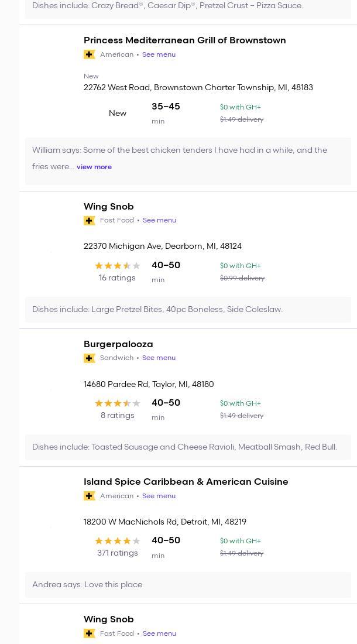This screenshot has height=644, width=357.
Task: Open the Island Spice Caribbean & American Cuisine listing
Action: coord(186,482)
